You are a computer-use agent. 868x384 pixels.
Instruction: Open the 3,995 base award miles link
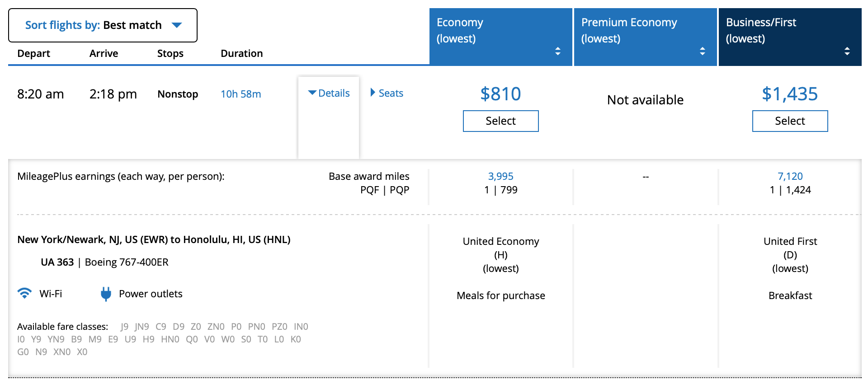(x=500, y=176)
